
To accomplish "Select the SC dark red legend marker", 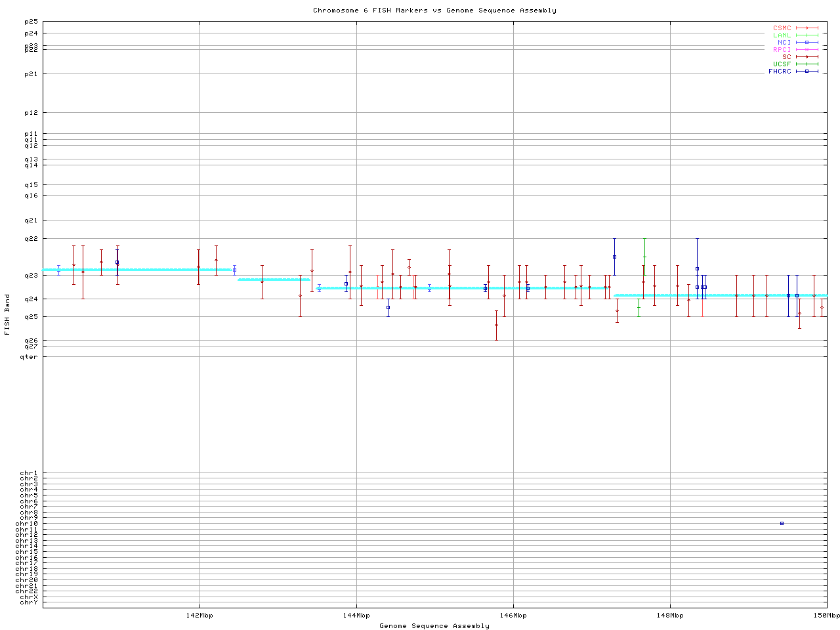I will (807, 57).
